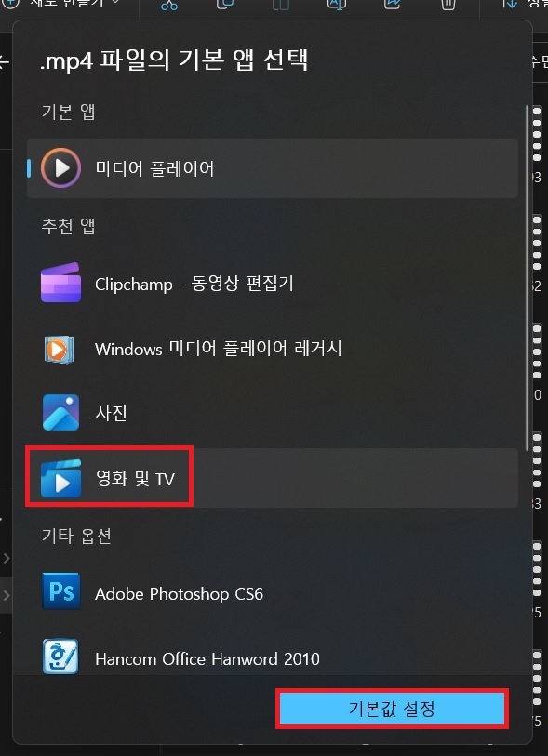Choose 영화 및 TV as the app
Viewport: 548px width, 756px height.
click(x=273, y=478)
